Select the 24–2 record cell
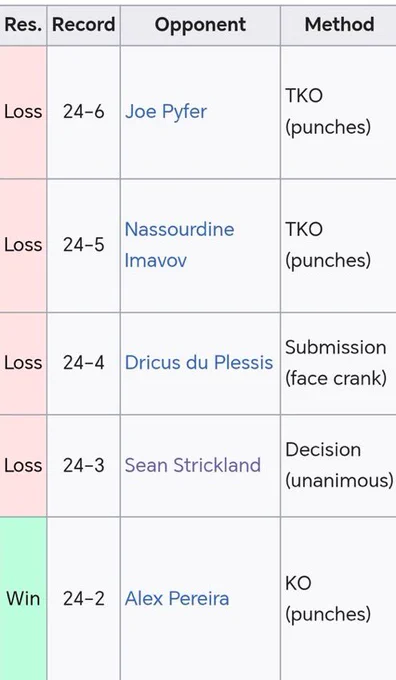The image size is (396, 680). click(83, 599)
